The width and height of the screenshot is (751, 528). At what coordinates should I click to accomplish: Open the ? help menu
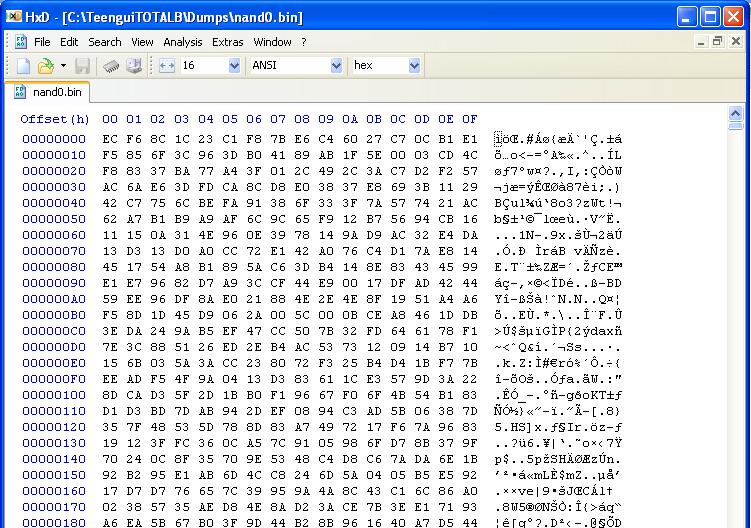click(304, 42)
